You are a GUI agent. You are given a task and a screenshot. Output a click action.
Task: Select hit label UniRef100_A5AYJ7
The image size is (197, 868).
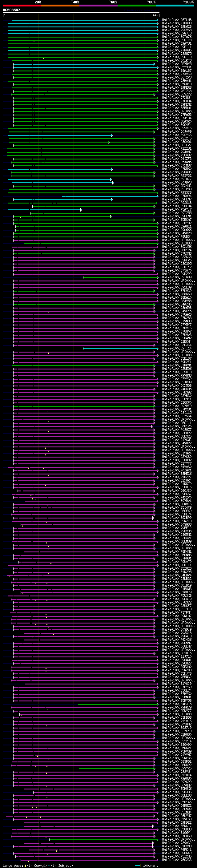[x=177, y=210]
